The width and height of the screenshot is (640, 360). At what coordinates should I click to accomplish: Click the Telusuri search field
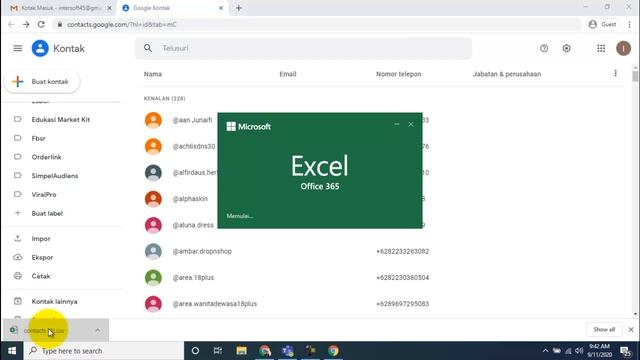(x=303, y=48)
